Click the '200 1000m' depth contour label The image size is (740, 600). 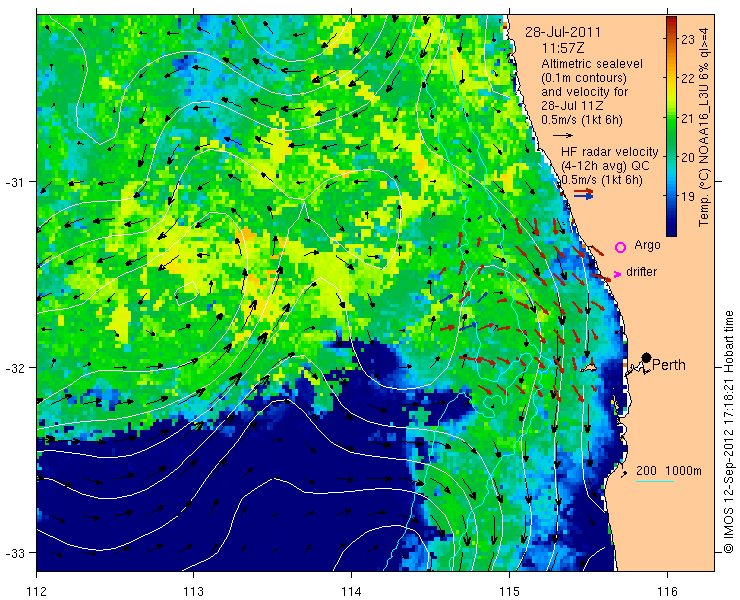pos(669,471)
